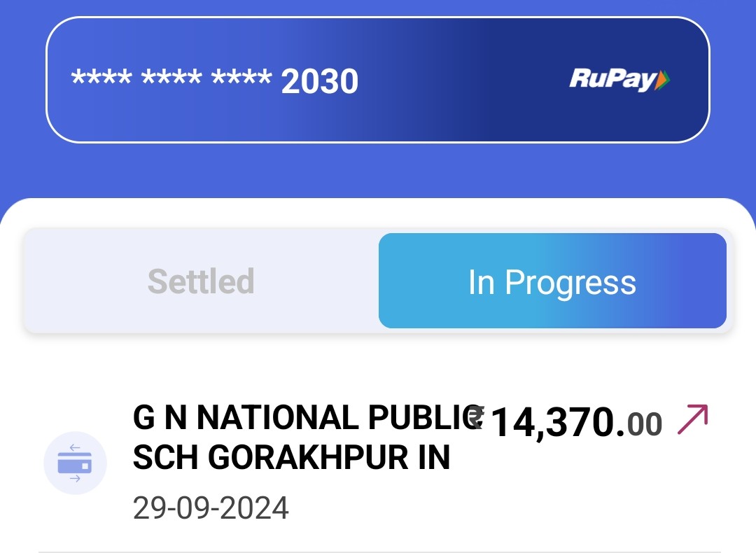
Task: Click the rupee symbol before the amount
Action: pos(476,417)
